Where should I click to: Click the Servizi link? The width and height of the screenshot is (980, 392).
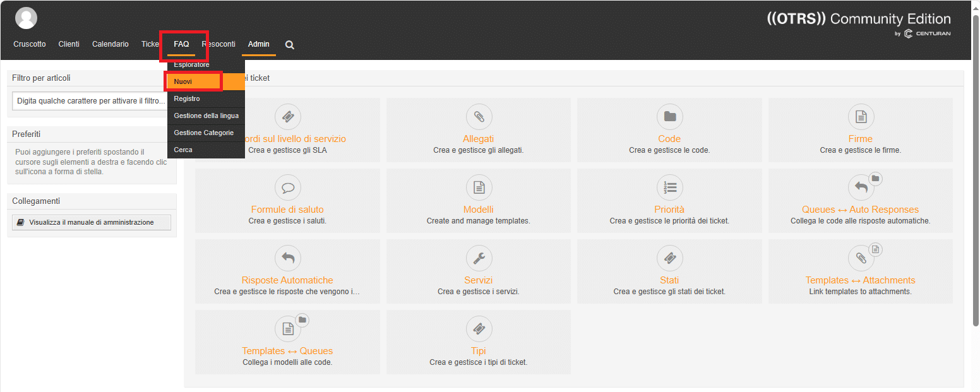(x=479, y=280)
